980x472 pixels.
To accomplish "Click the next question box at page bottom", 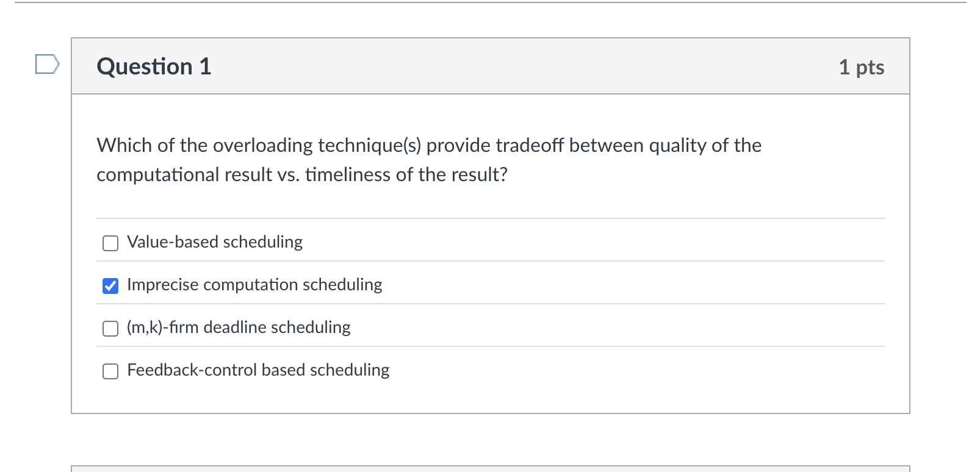I will point(488,468).
